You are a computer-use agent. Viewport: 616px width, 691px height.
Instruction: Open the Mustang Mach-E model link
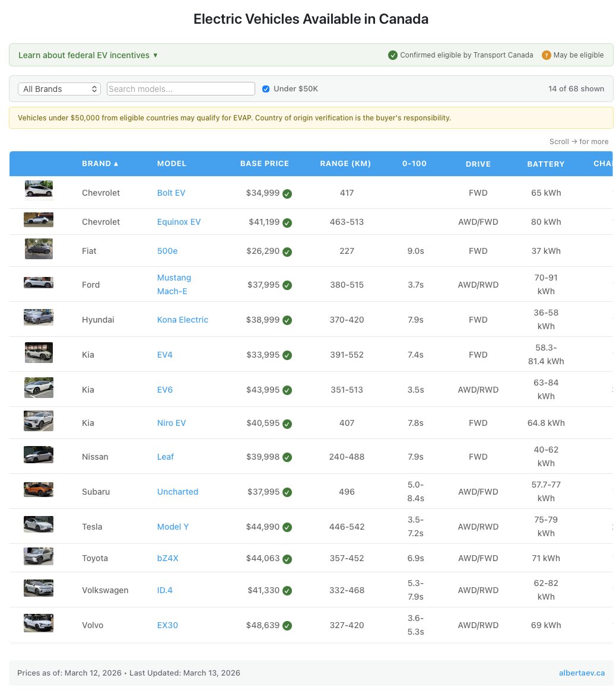click(174, 284)
